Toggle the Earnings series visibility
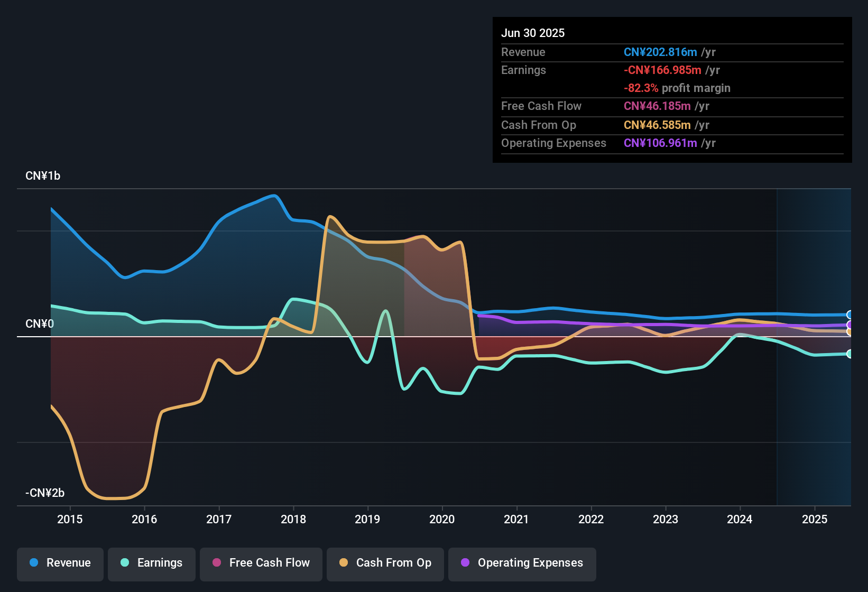868x592 pixels. pos(152,563)
